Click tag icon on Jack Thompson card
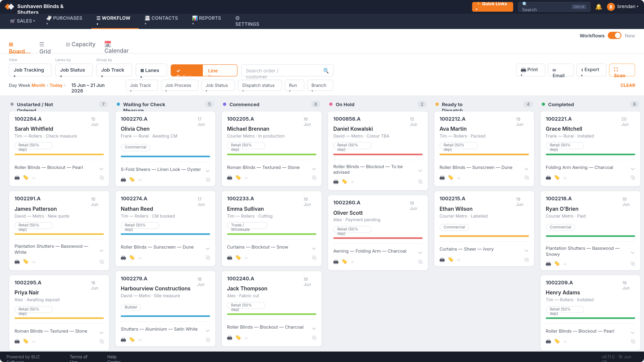 [x=238, y=338]
